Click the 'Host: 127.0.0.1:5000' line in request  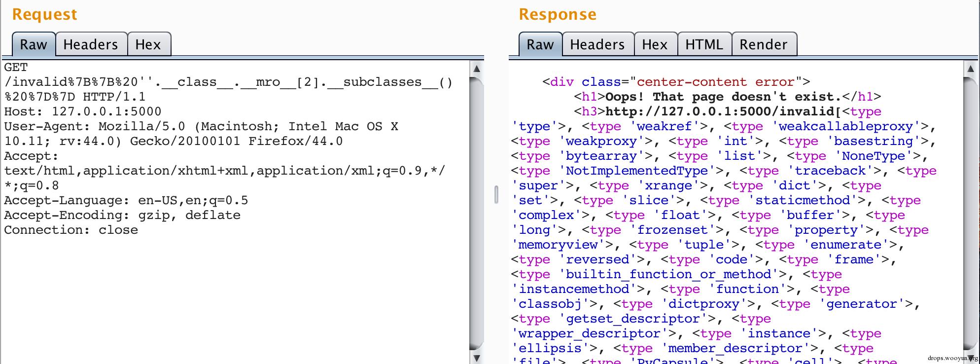pyautogui.click(x=83, y=111)
